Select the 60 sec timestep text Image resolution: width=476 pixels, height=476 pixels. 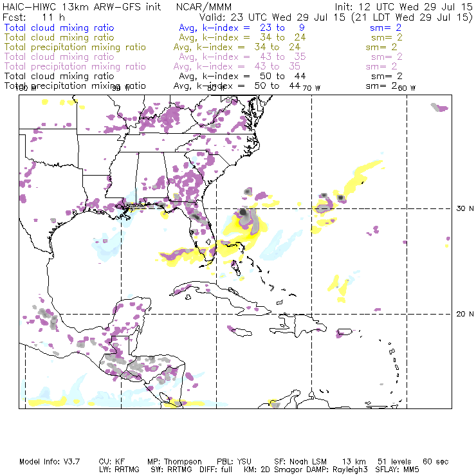[435, 462]
